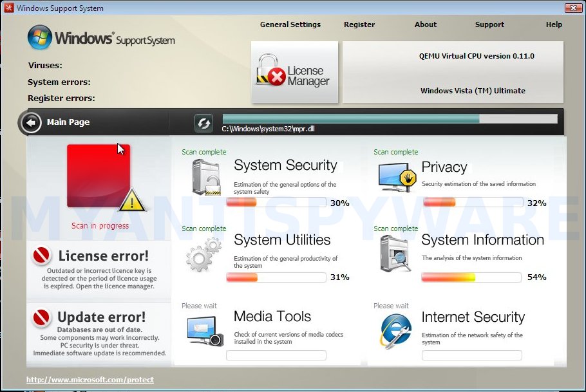Click the red scan status warning box
Screen dimensions: 586x392
pyautogui.click(x=99, y=176)
